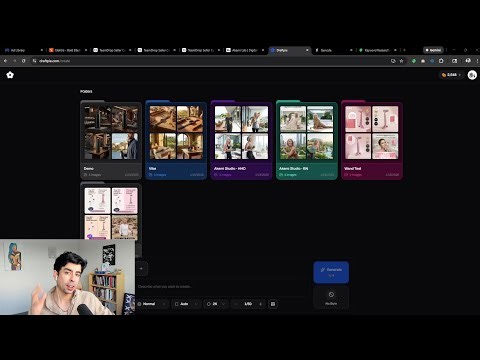
Task: Open the green Ataeni Studio folder
Action: tap(307, 140)
